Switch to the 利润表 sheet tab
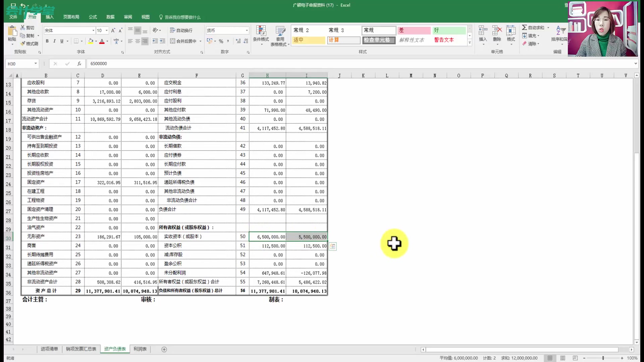Viewport: 644px width, 362px height. point(140,349)
